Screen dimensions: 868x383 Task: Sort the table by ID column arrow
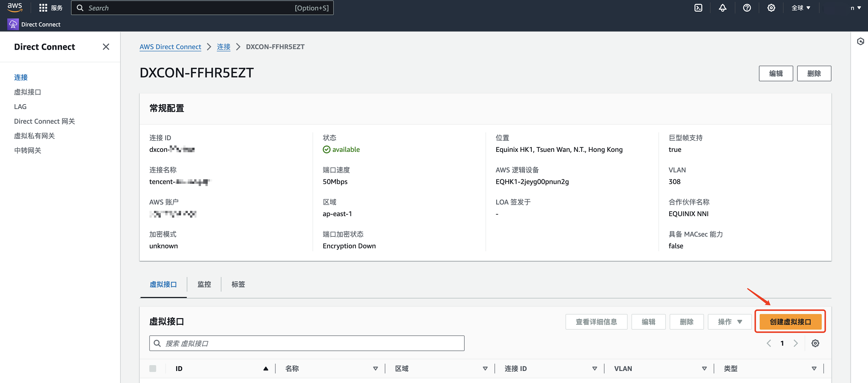point(266,368)
